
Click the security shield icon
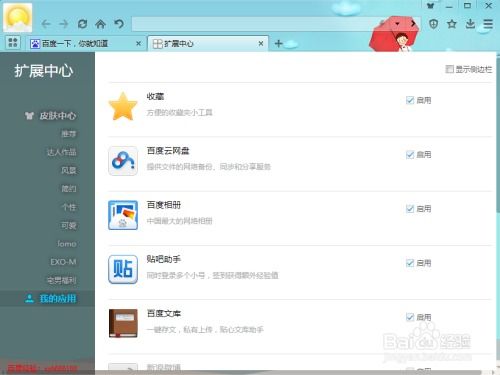click(433, 24)
